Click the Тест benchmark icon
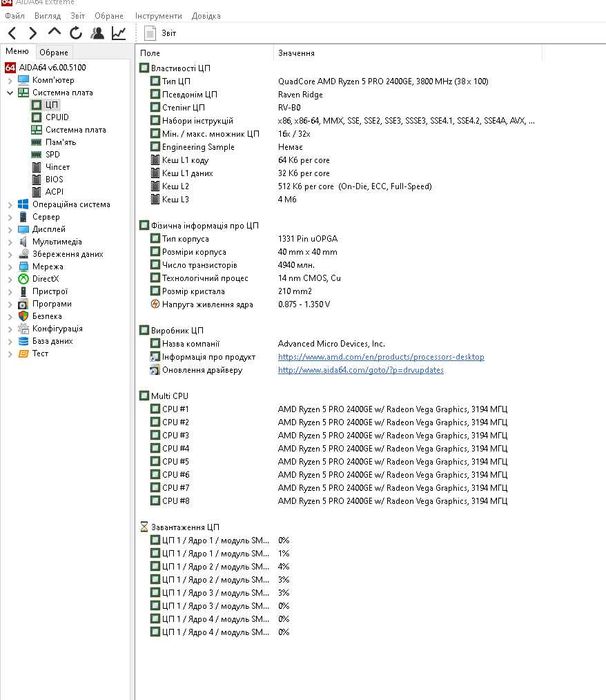 23,354
